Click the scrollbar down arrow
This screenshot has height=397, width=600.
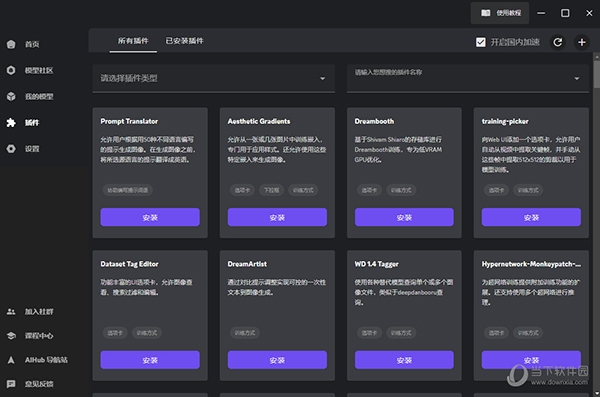pos(597,393)
